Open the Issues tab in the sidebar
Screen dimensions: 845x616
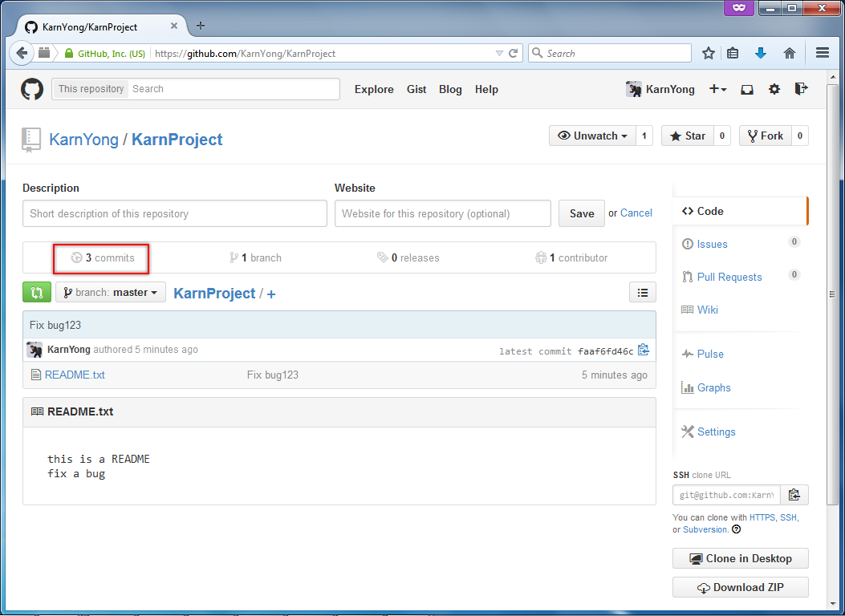pyautogui.click(x=712, y=244)
